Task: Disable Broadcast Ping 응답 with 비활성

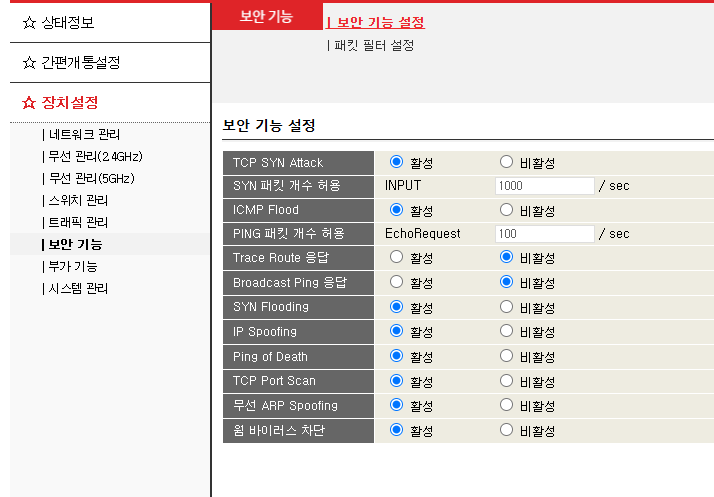Action: pos(506,282)
